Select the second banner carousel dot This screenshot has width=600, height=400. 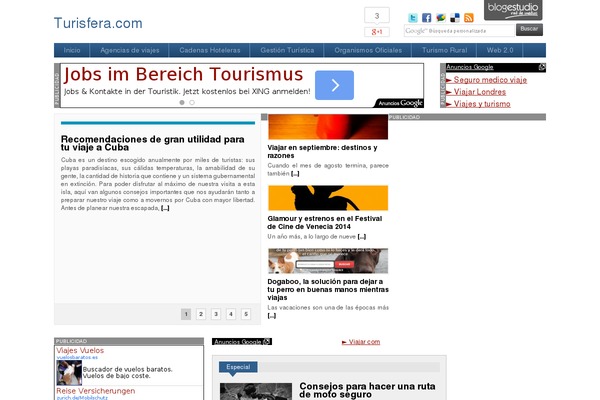tap(192, 103)
